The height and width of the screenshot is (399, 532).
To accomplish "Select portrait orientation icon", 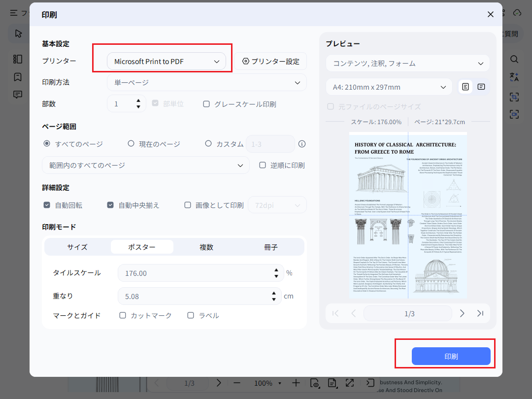I will 465,87.
